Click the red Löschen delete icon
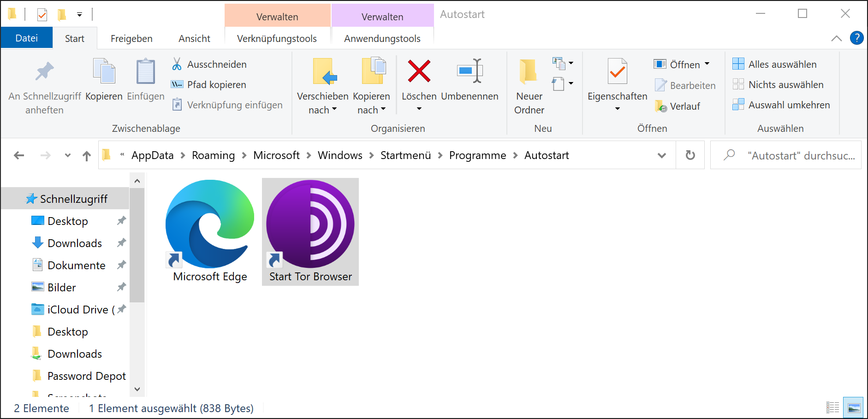The width and height of the screenshot is (868, 419). (419, 71)
